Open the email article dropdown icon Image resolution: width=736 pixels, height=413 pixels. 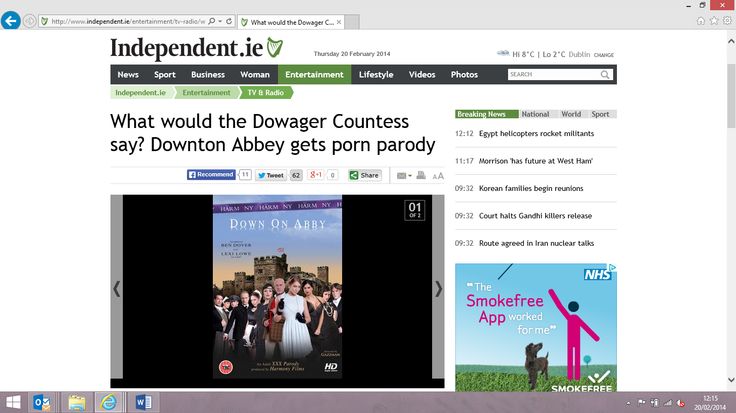click(404, 176)
